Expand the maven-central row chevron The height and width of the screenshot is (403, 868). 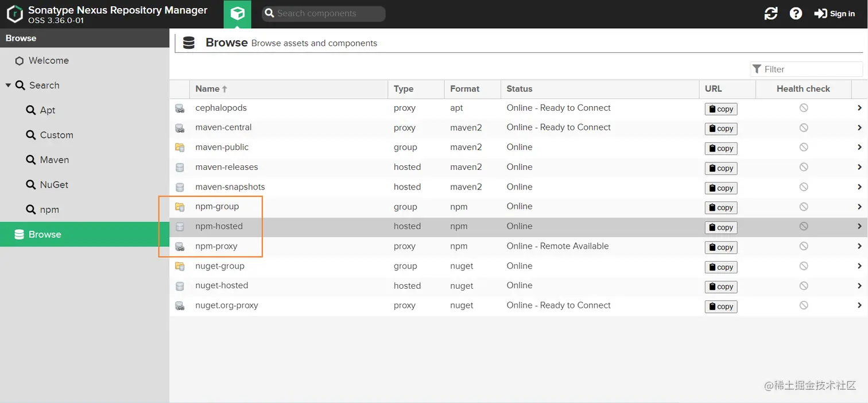pos(859,127)
